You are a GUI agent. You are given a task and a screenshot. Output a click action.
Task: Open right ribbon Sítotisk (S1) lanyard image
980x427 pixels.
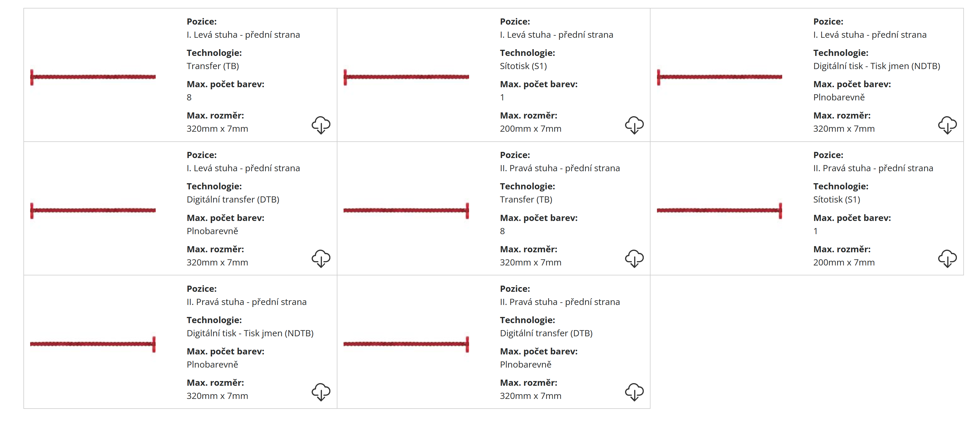[x=719, y=210]
